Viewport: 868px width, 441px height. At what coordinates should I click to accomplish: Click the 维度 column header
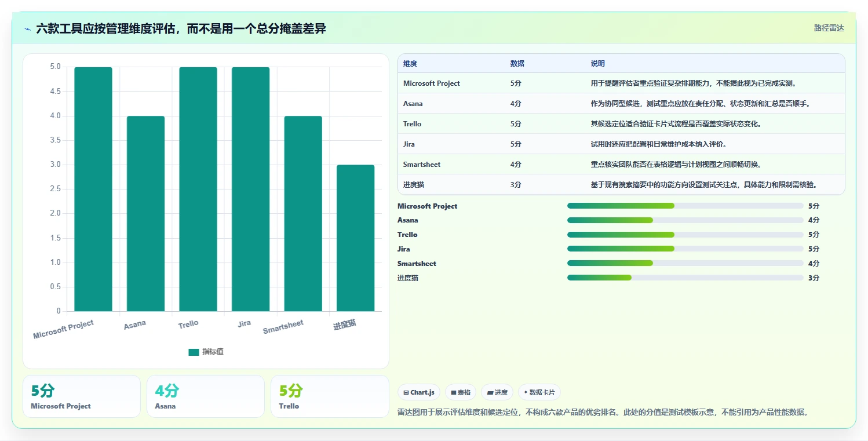pyautogui.click(x=410, y=64)
